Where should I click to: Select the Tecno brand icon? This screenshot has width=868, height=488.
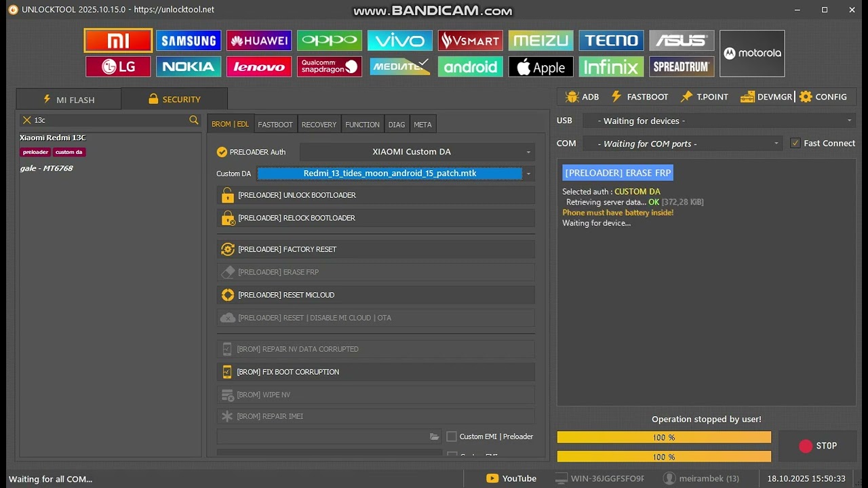612,41
